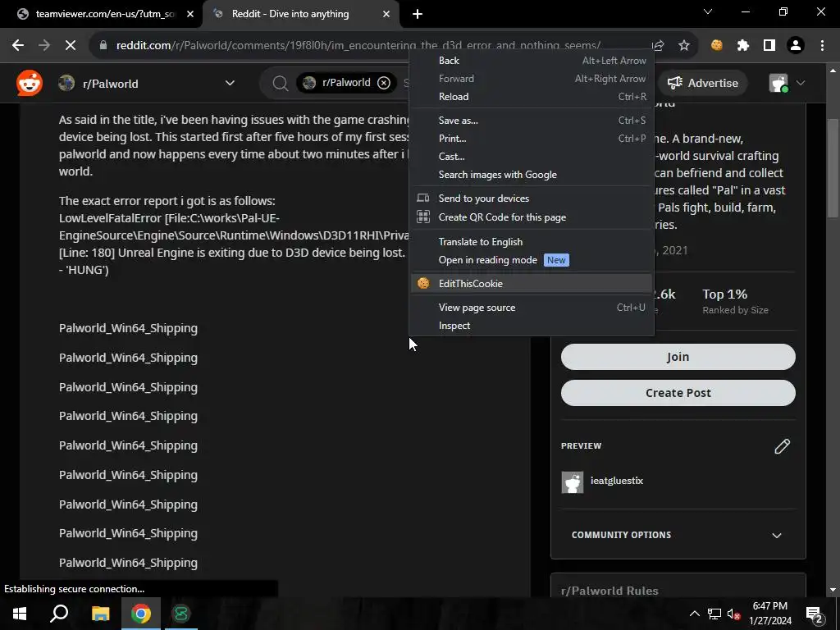Image resolution: width=840 pixels, height=630 pixels.
Task: Open the tab search chevron in title bar
Action: click(708, 11)
